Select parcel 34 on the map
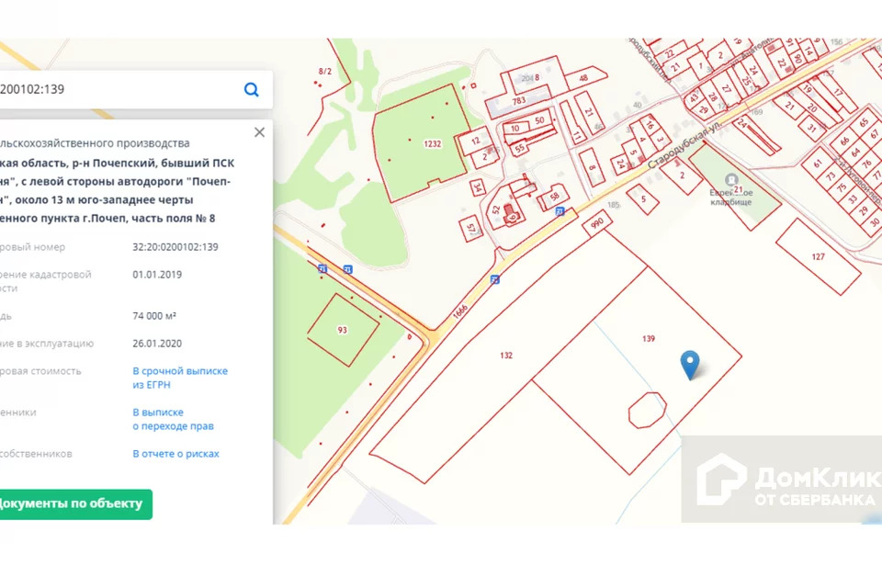This screenshot has width=882, height=588. tap(478, 187)
